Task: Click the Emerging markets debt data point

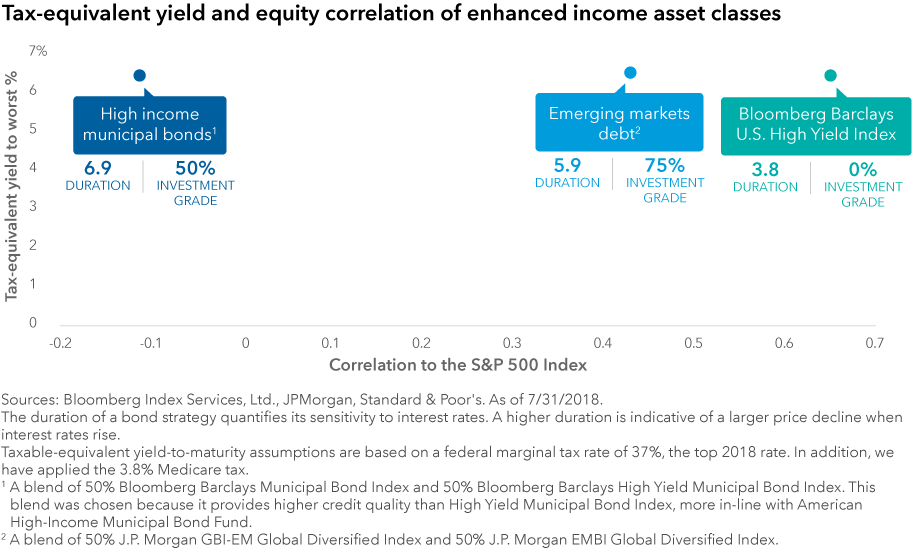Action: [x=630, y=72]
